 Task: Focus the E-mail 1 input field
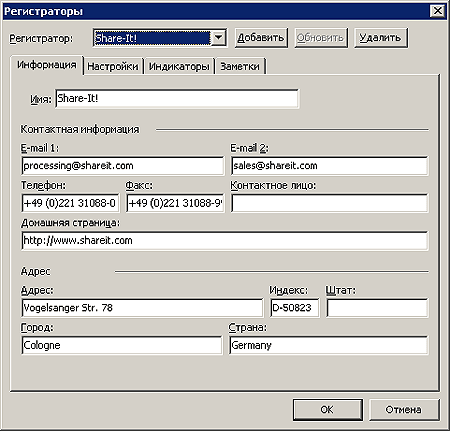(x=122, y=166)
